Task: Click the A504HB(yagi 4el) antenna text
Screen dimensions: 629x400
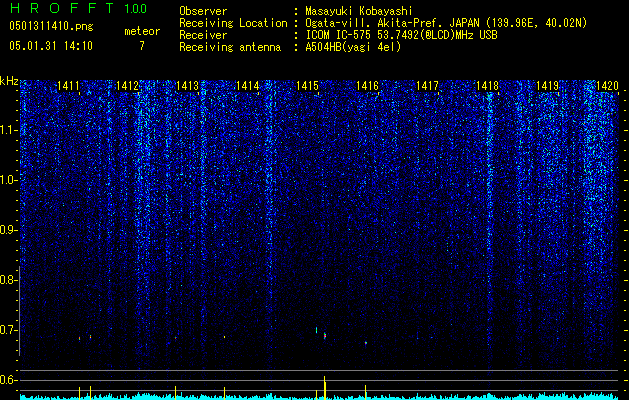Action: click(x=353, y=47)
